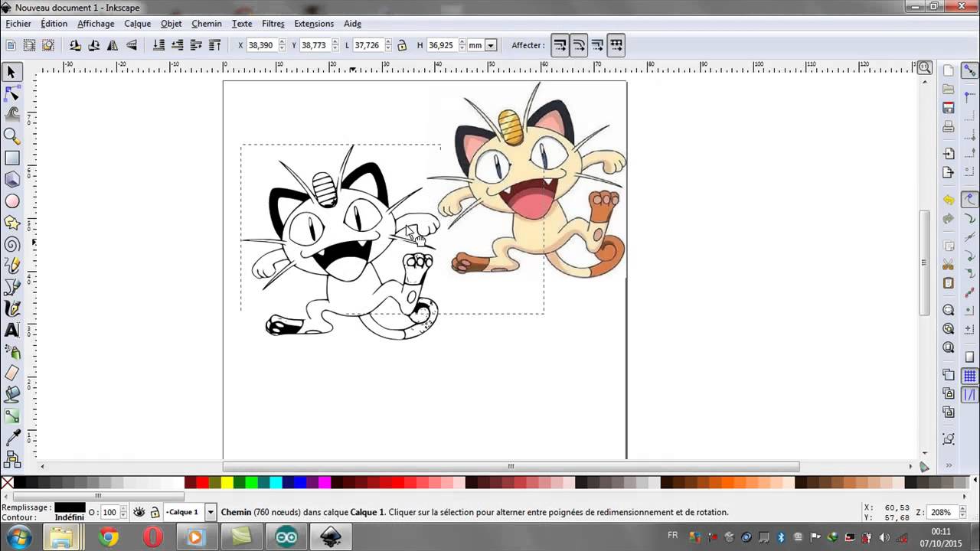
Task: Open the Extensions menu
Action: (314, 24)
